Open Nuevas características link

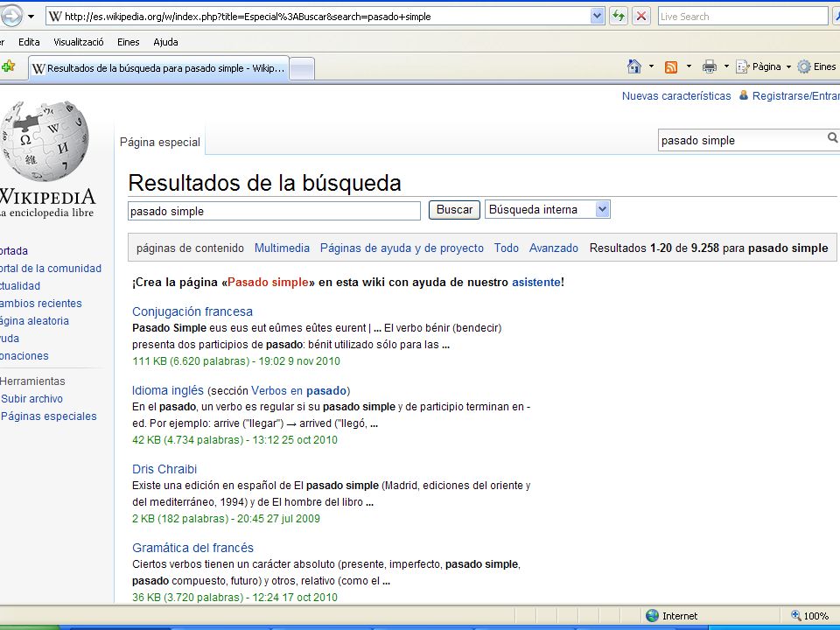pyautogui.click(x=676, y=96)
